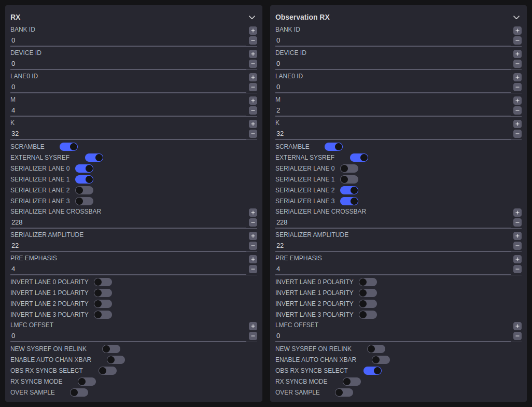Increase RX DEVICE ID value

pyautogui.click(x=253, y=54)
